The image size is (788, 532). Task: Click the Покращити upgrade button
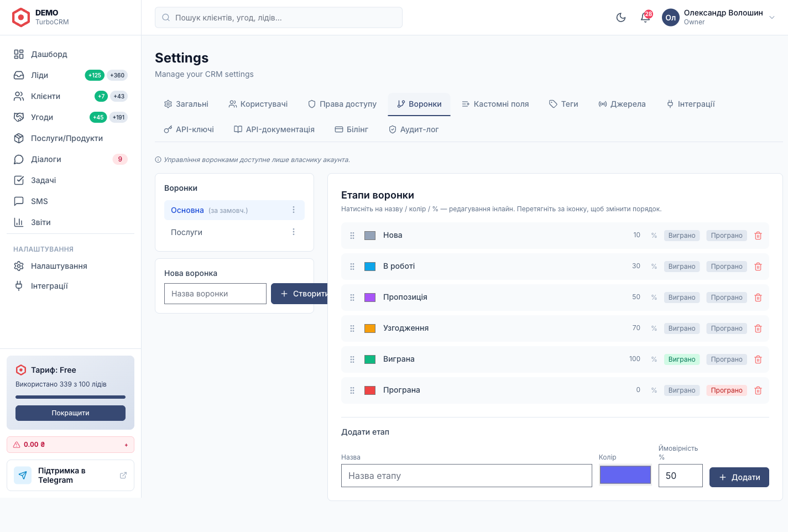(x=70, y=413)
